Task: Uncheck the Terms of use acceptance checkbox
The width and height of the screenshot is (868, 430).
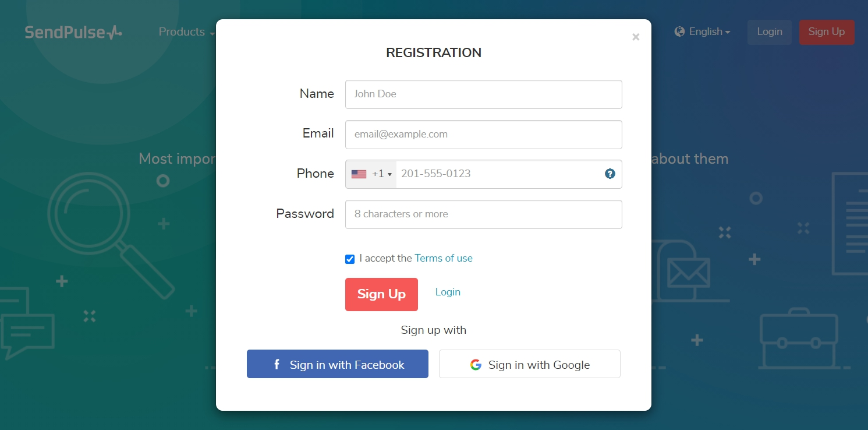Action: [349, 259]
